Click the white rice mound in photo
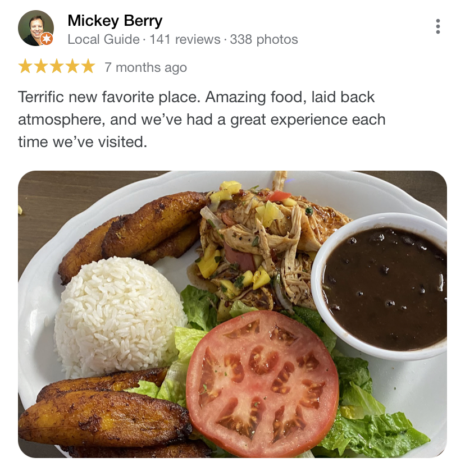 coord(120,317)
